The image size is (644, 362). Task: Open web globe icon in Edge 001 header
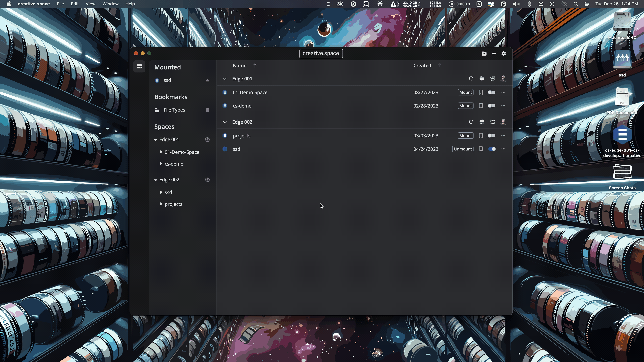(x=482, y=79)
